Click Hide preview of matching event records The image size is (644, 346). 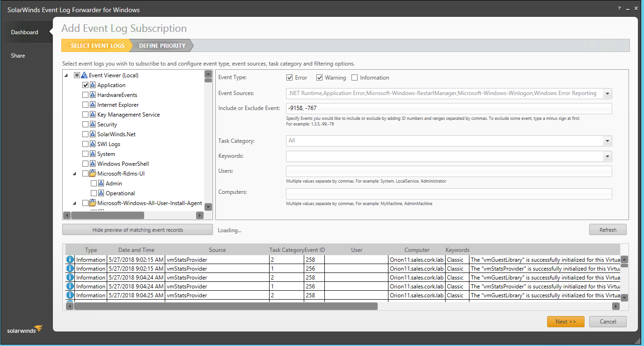point(138,230)
